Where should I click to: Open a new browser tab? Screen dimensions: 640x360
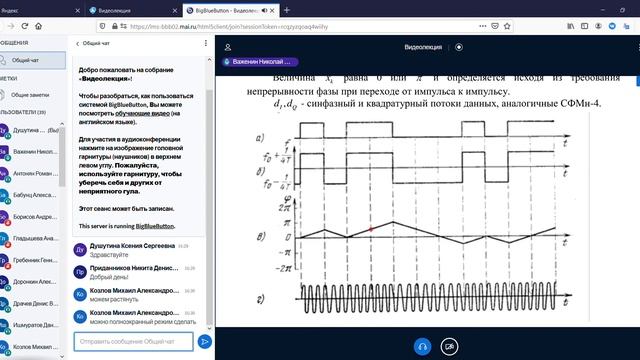click(x=287, y=10)
